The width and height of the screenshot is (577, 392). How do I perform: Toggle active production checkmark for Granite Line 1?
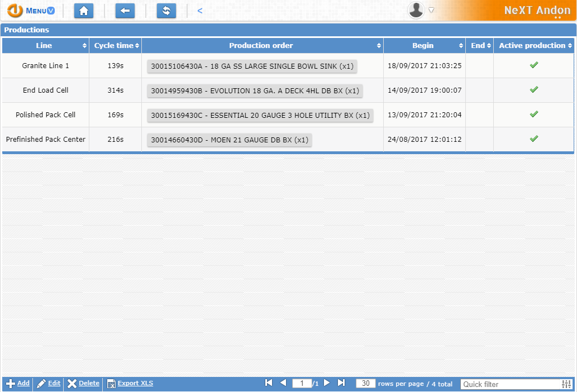tap(533, 65)
